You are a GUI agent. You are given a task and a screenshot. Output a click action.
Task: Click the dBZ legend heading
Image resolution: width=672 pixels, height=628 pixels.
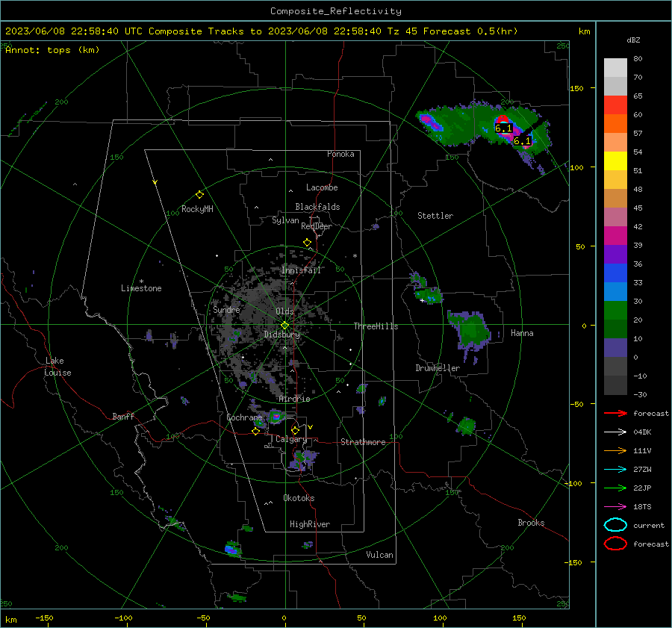coord(633,40)
